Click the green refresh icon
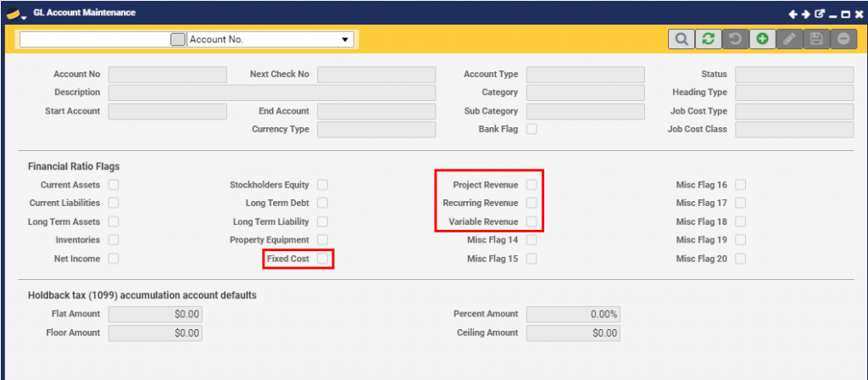This screenshot has height=380, width=868. click(707, 39)
